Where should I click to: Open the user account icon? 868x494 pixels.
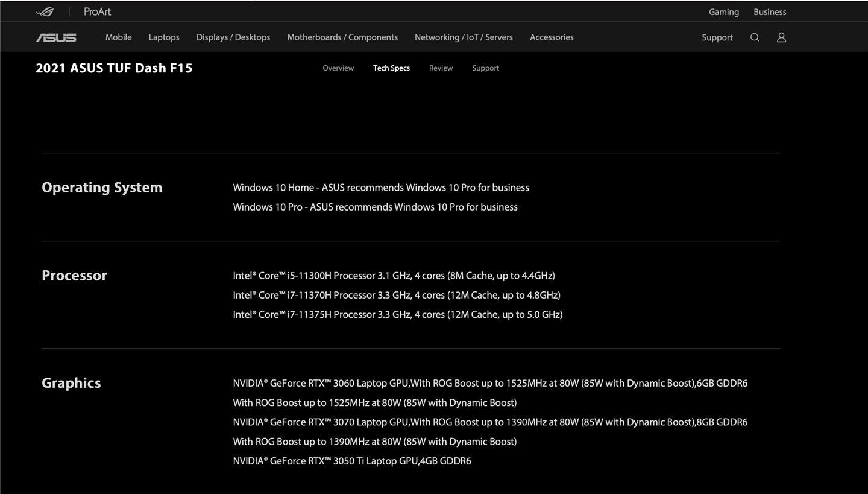coord(781,37)
